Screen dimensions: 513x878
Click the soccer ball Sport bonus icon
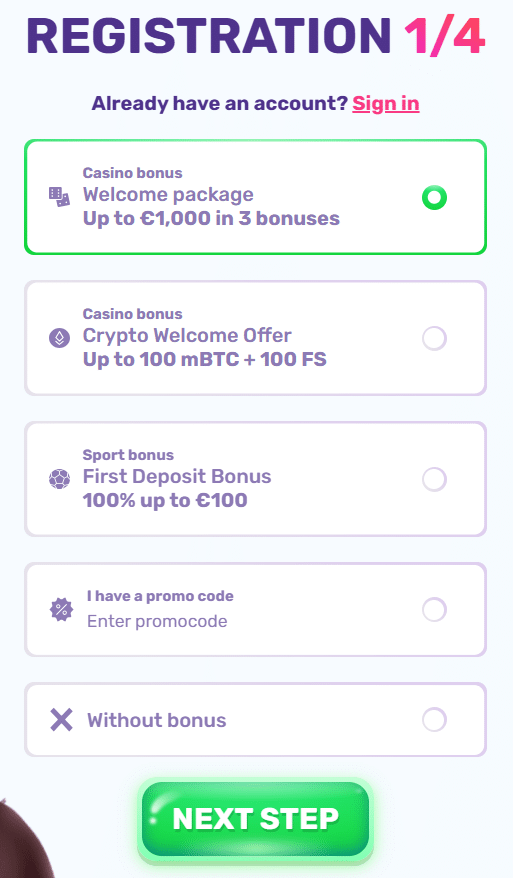(59, 479)
